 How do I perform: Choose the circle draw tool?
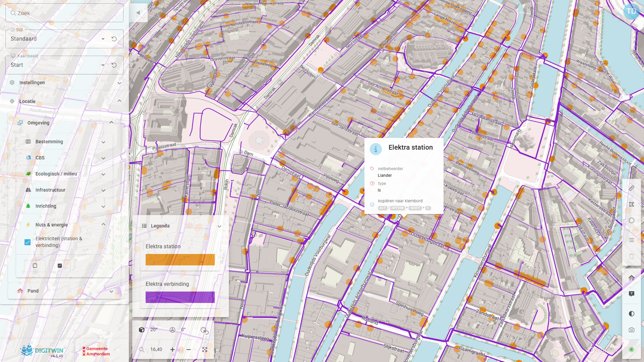point(631,220)
